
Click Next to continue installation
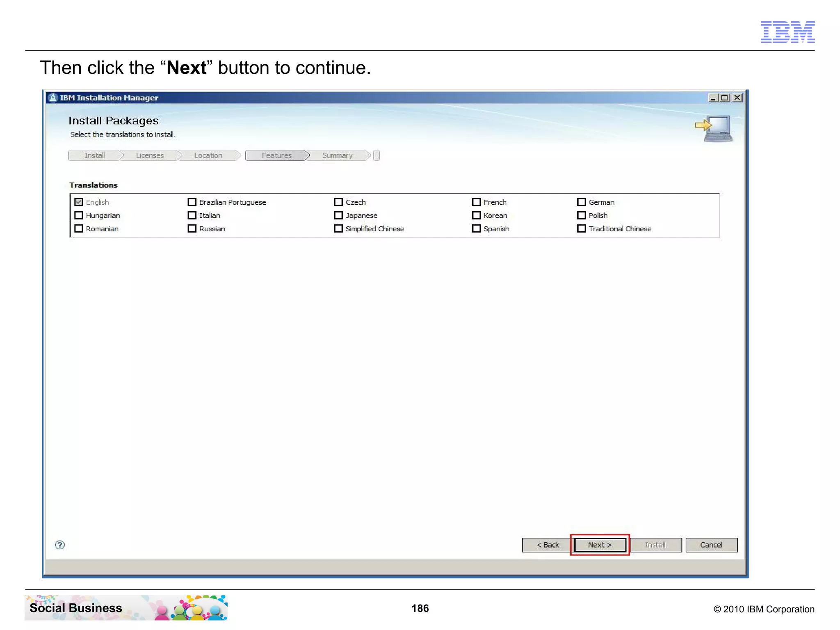(x=600, y=545)
